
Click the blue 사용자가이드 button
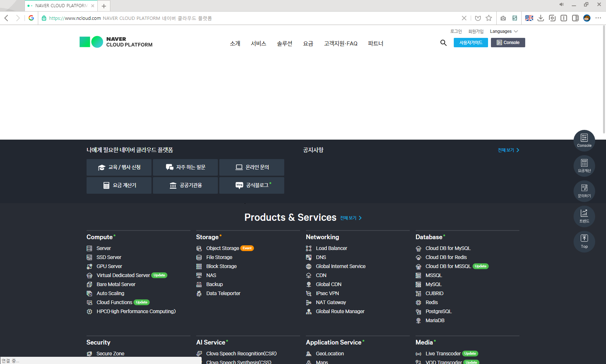coord(471,43)
